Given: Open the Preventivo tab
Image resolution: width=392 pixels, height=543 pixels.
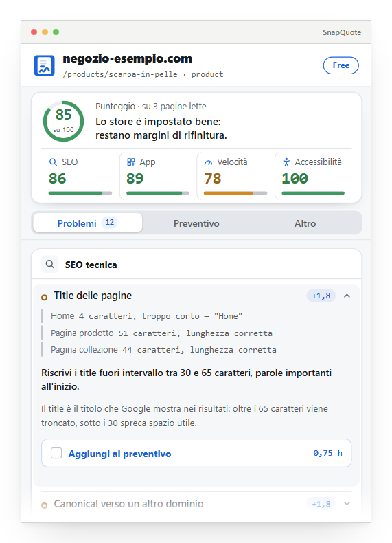Looking at the screenshot, I should pyautogui.click(x=196, y=223).
